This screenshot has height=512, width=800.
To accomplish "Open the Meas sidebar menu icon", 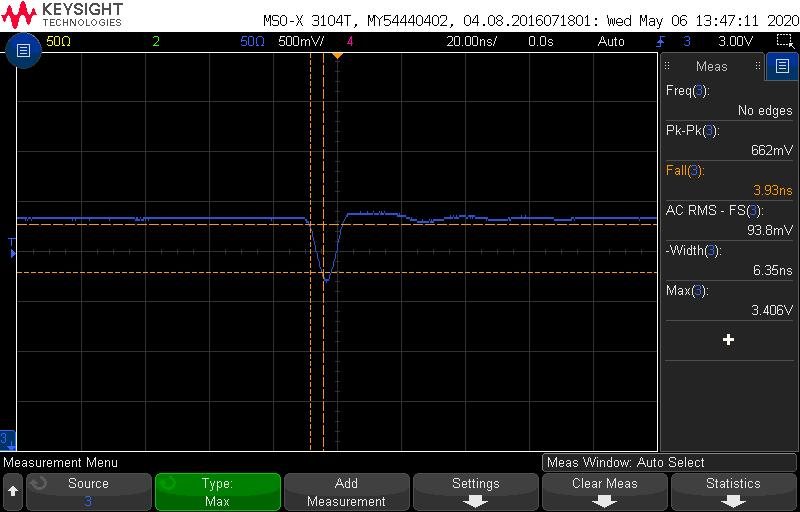I will coord(782,66).
